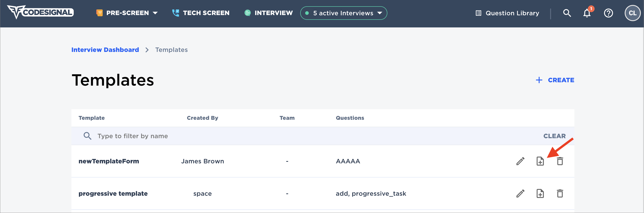Delete the progressive template
This screenshot has width=644, height=213.
click(560, 193)
